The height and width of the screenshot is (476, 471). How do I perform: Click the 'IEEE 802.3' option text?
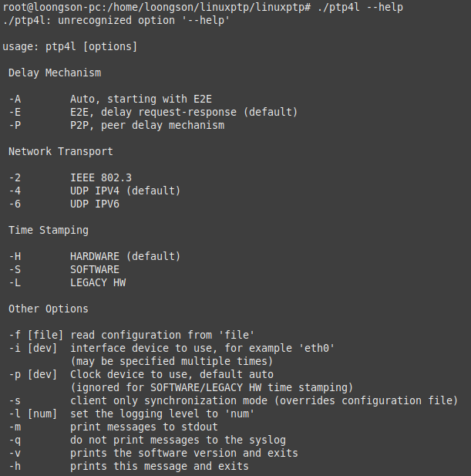click(100, 177)
